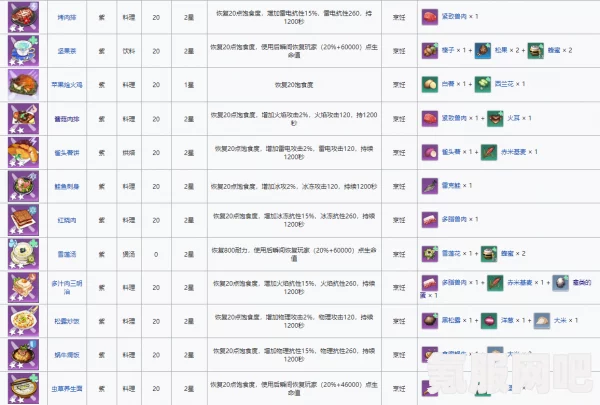Image resolution: width=600 pixels, height=405 pixels.
Task: Click the 烘焙 type cell in potato cakes row
Action: (129, 152)
